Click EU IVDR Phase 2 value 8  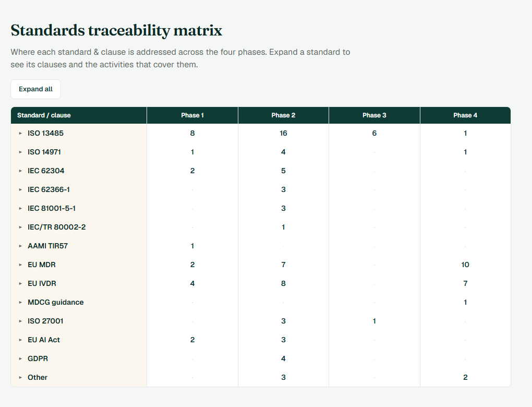pos(283,283)
